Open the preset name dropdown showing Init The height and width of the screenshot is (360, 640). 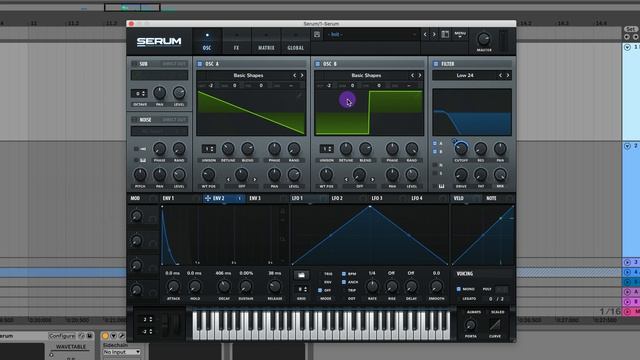[x=372, y=35]
